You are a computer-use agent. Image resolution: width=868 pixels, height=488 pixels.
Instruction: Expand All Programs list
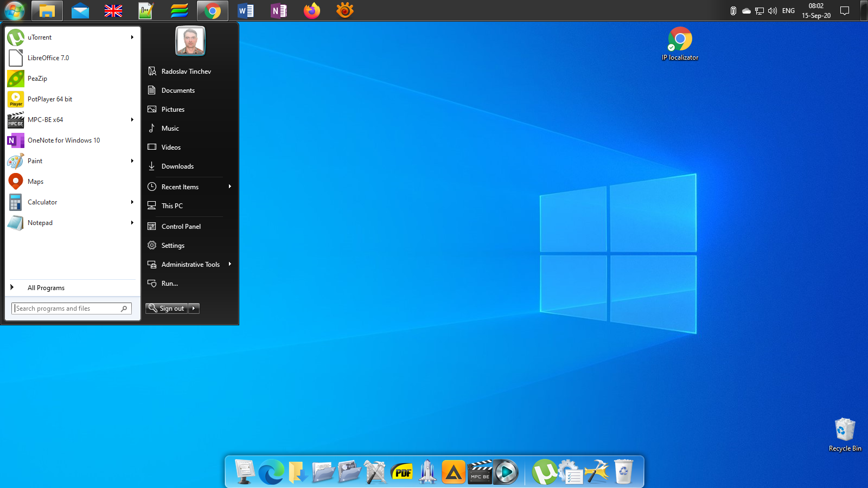73,288
